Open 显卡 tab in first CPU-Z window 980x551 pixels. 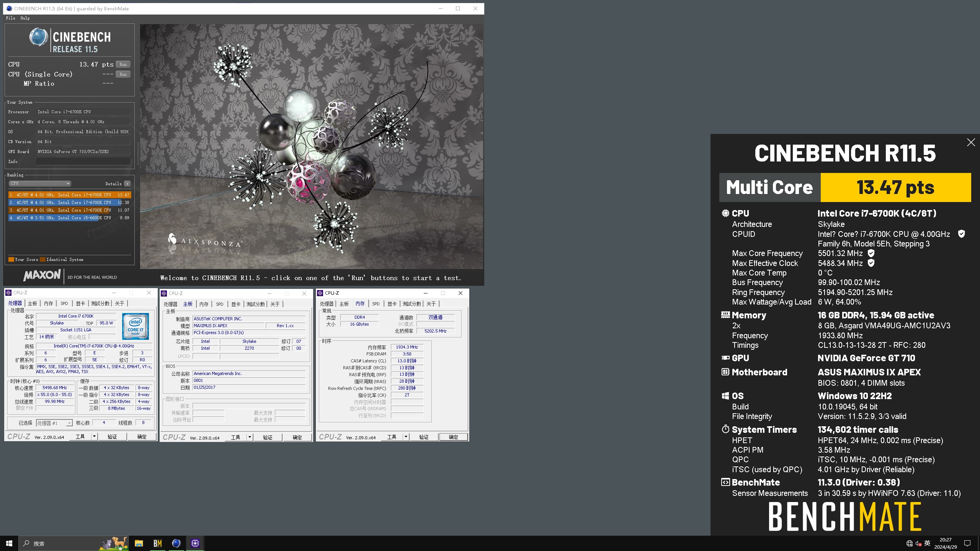point(80,303)
